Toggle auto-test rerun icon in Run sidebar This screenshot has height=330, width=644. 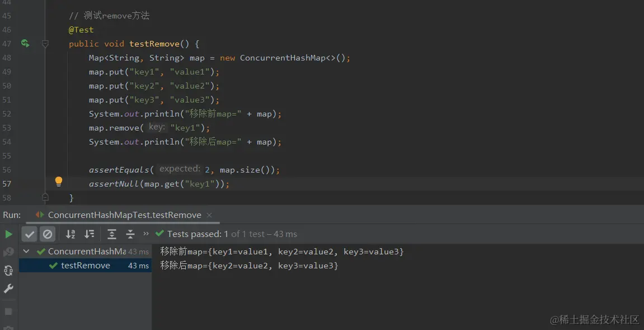coord(8,271)
